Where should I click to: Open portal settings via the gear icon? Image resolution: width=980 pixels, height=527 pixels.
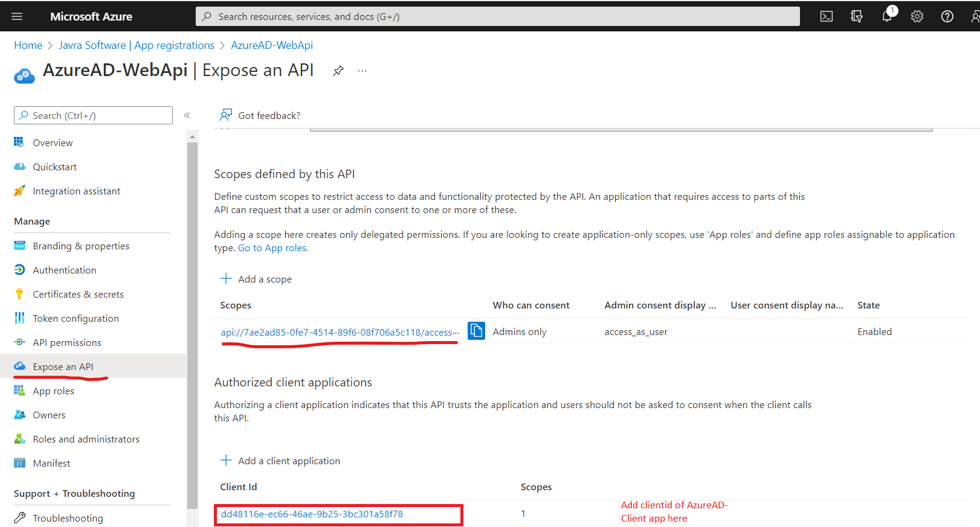[917, 16]
